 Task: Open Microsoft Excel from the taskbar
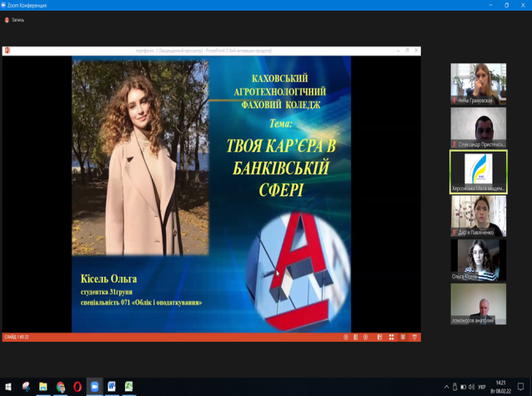tap(128, 387)
